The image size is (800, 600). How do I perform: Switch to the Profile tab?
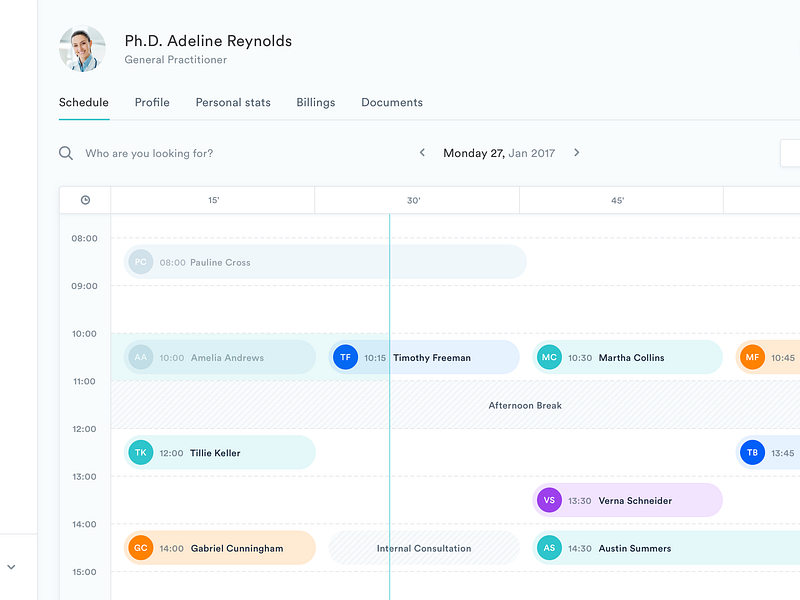[x=152, y=102]
